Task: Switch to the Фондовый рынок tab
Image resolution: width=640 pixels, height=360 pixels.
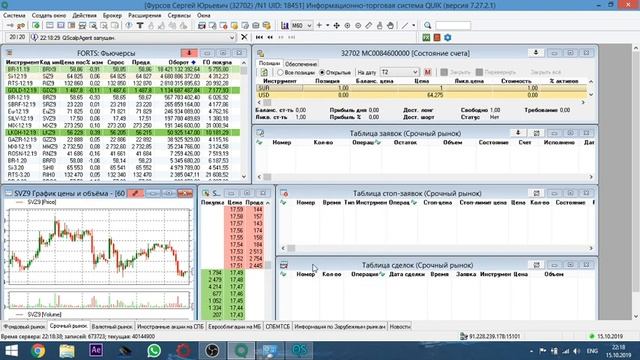Action: pyautogui.click(x=24, y=327)
